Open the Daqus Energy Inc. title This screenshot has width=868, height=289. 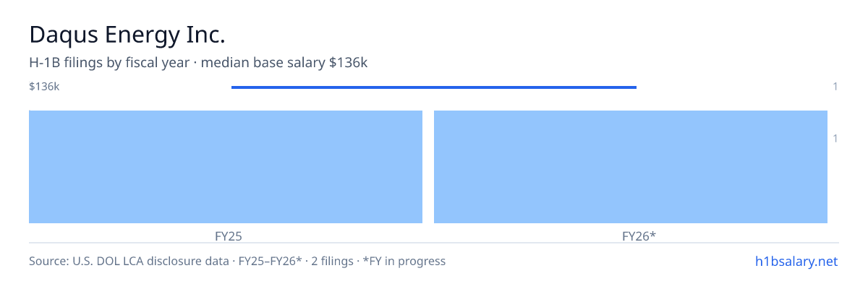(x=127, y=35)
